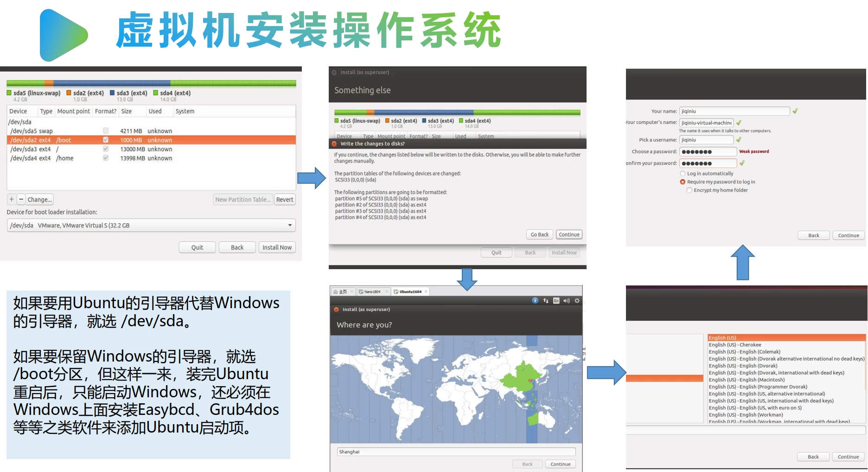Switch to the Nano1804 VM tab

point(372,292)
